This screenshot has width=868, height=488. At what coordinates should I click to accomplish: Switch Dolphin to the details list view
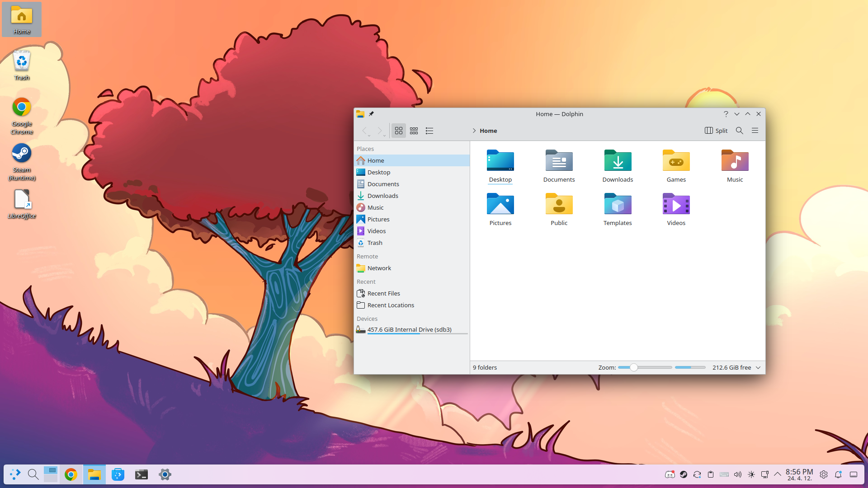point(429,131)
